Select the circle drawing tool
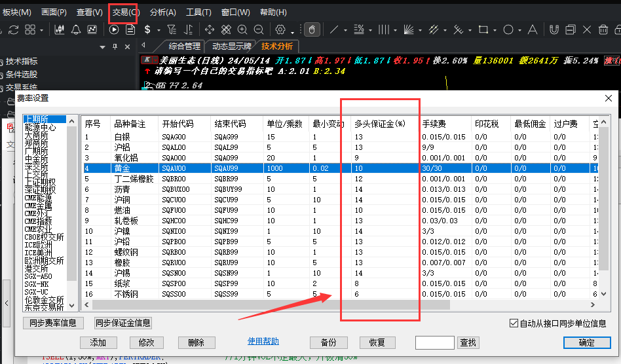The image size is (621, 364). click(508, 29)
